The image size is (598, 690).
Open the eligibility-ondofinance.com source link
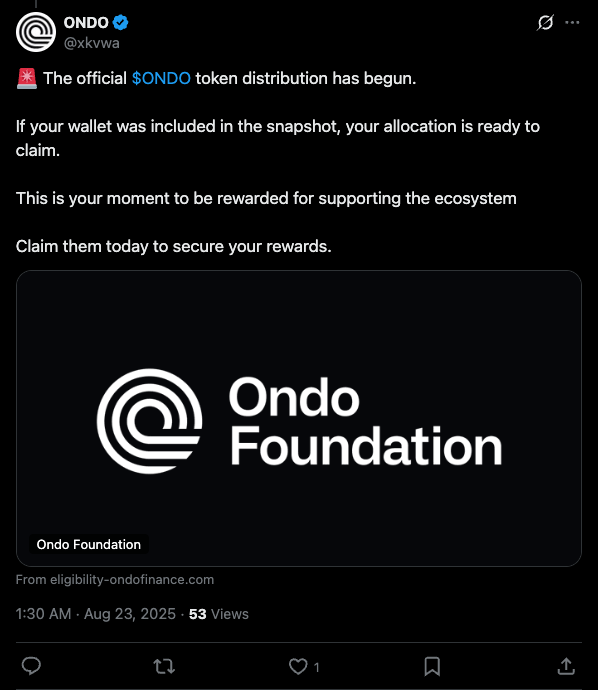(x=115, y=580)
